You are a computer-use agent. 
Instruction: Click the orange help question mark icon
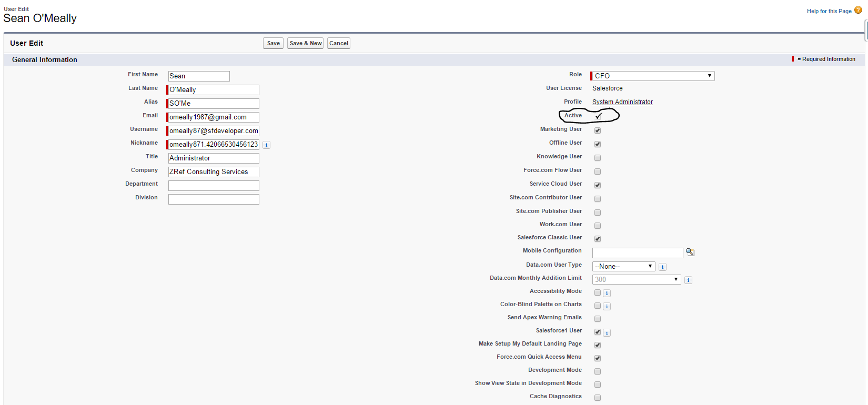(x=858, y=10)
